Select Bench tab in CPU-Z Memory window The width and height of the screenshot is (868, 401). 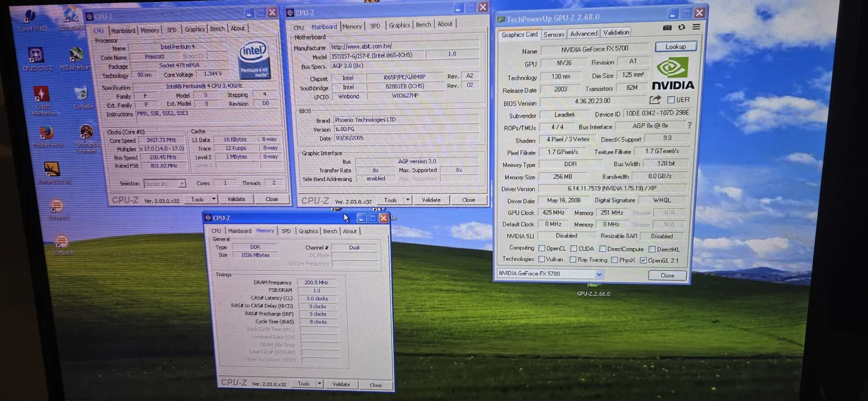[x=330, y=231]
